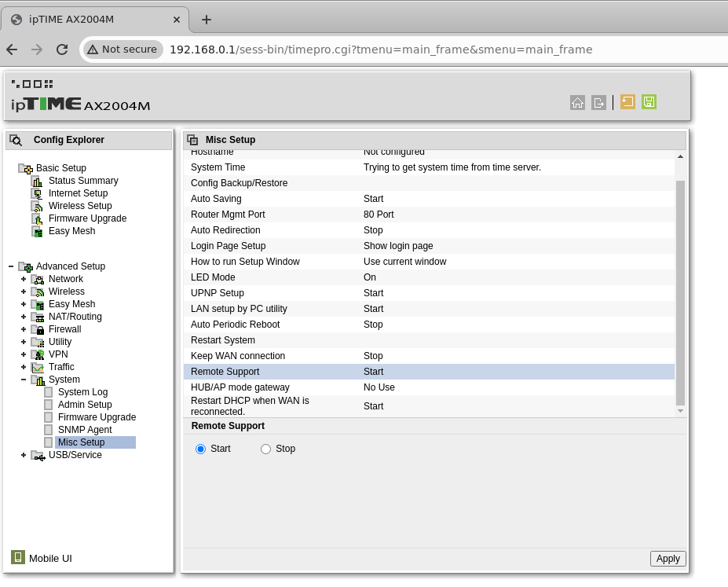Image resolution: width=728 pixels, height=587 pixels.
Task: Click the orange refresh icon in header
Action: click(627, 102)
